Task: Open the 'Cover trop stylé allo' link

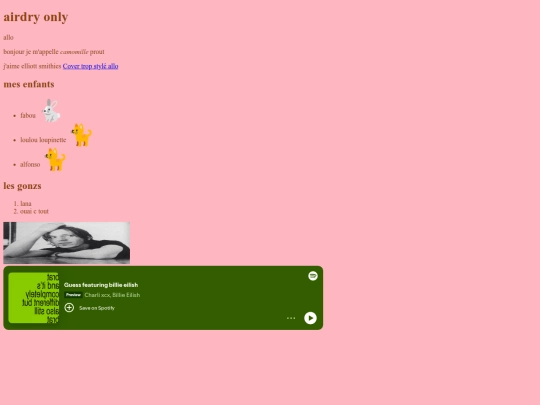Action: coord(91,66)
